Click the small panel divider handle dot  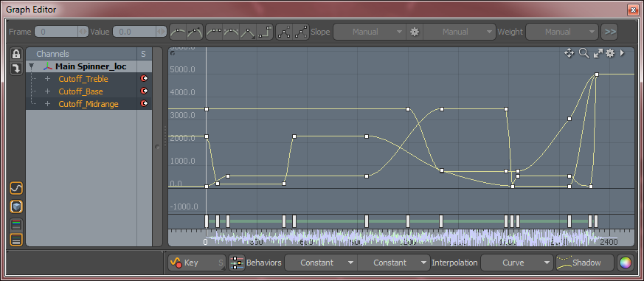[157, 147]
